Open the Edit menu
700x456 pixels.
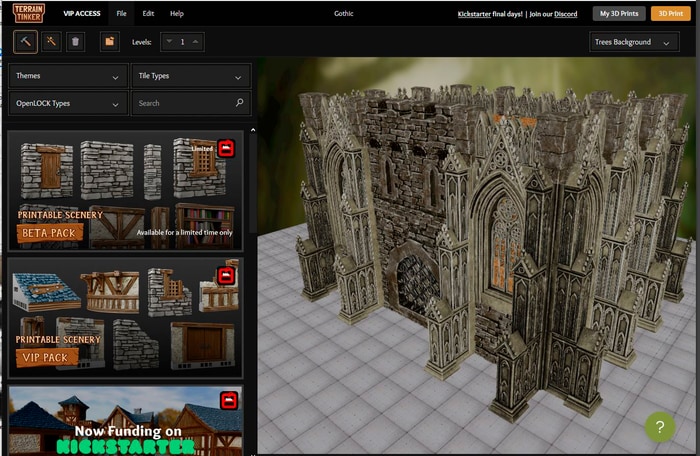[x=148, y=14]
